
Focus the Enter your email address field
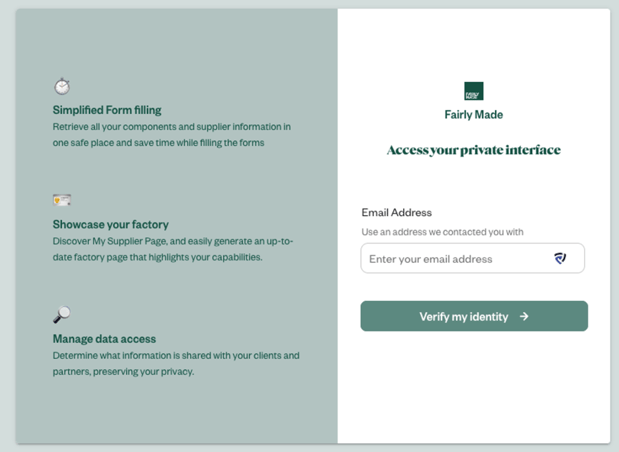(455, 259)
